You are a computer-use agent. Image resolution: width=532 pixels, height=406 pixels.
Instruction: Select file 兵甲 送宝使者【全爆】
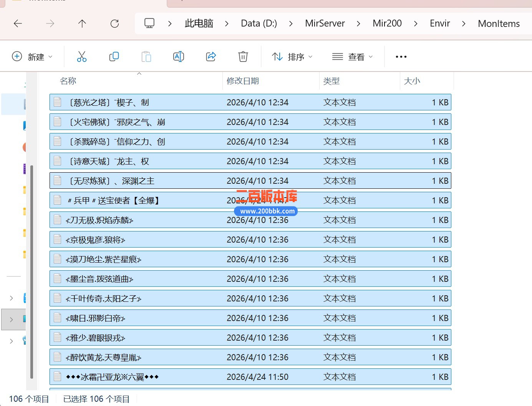[x=250, y=200]
